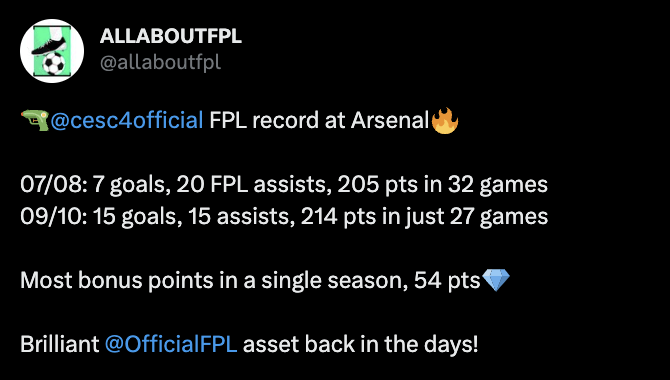Click the black boot in avatar
This screenshot has width=670, height=380.
coord(49,45)
